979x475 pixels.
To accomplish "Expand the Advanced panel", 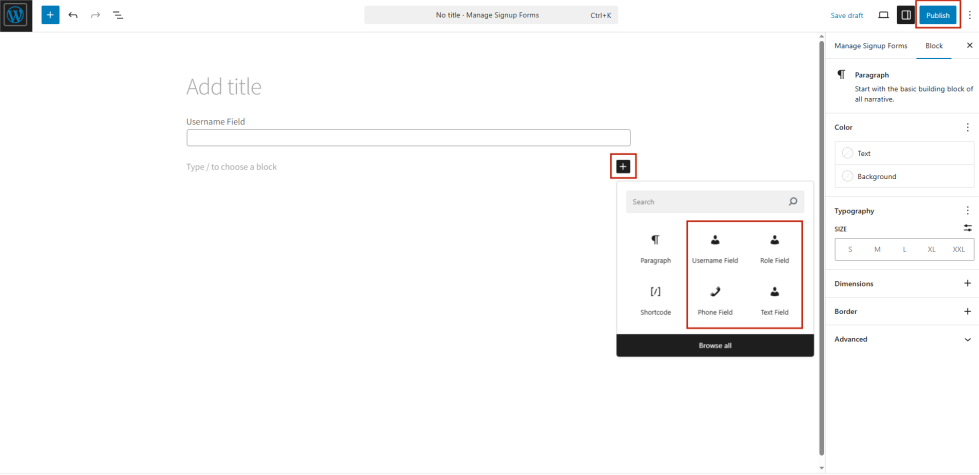I will [904, 340].
